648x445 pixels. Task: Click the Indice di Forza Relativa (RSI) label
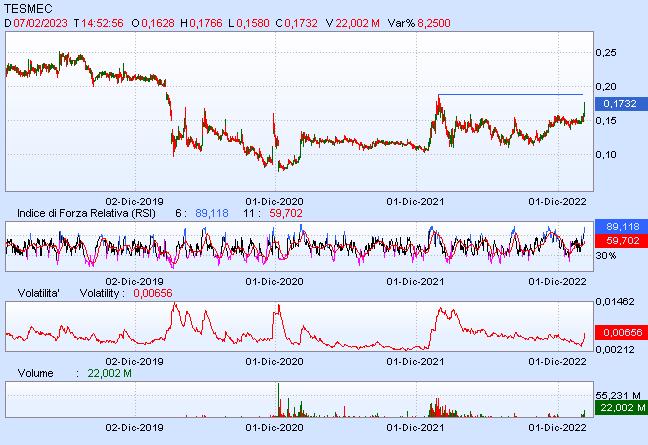point(86,213)
